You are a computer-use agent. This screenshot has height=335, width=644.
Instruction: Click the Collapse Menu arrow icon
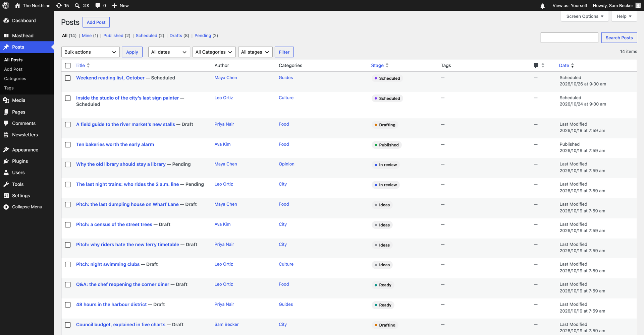tap(6, 207)
